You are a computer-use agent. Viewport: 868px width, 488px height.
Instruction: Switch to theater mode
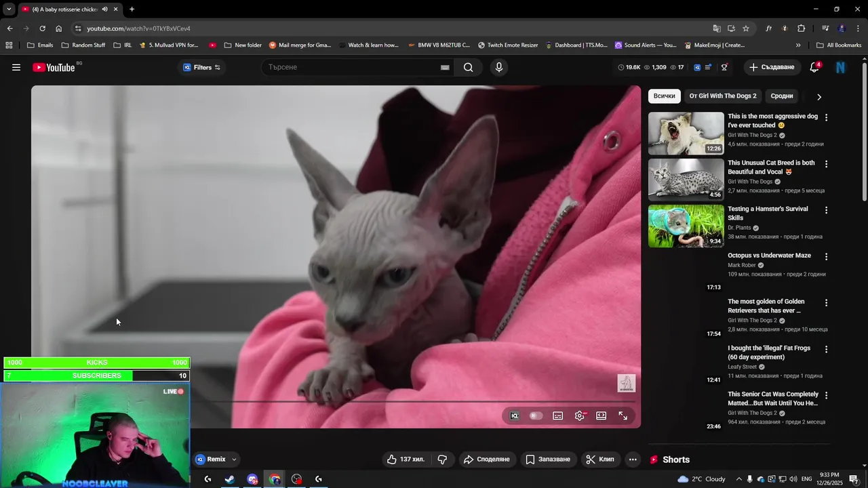601,416
